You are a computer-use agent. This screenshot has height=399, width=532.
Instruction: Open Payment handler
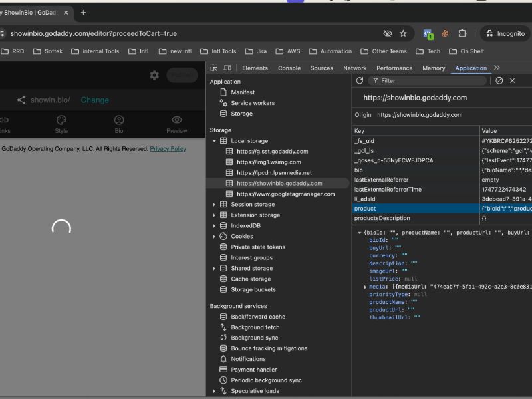pos(253,370)
